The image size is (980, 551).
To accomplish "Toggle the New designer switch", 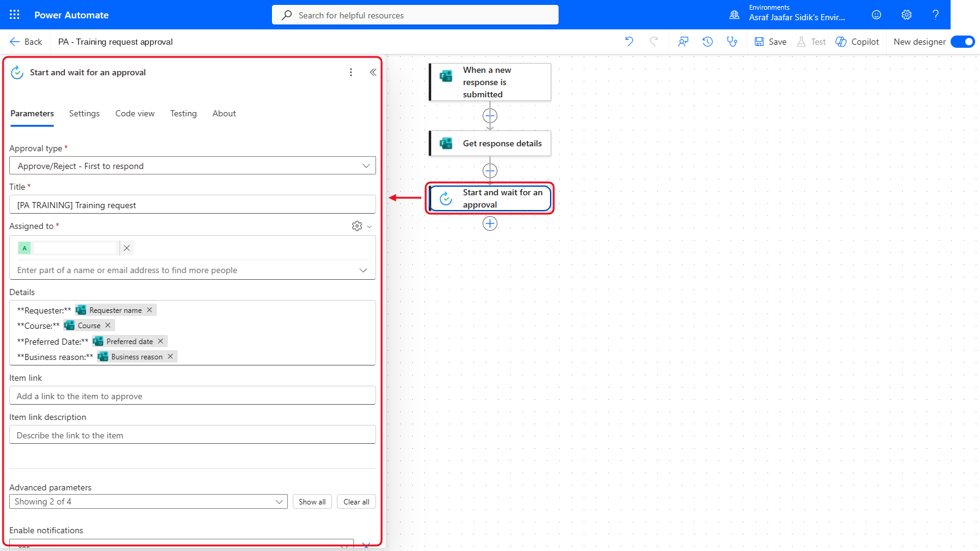I will tap(963, 42).
